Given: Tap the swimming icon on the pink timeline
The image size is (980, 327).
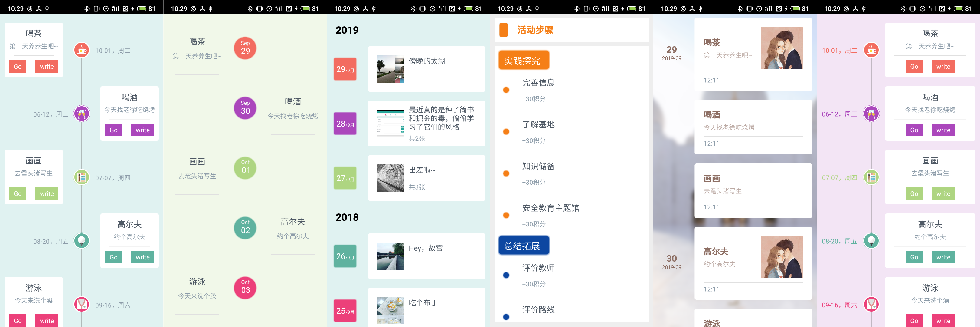Looking at the screenshot, I should [871, 304].
